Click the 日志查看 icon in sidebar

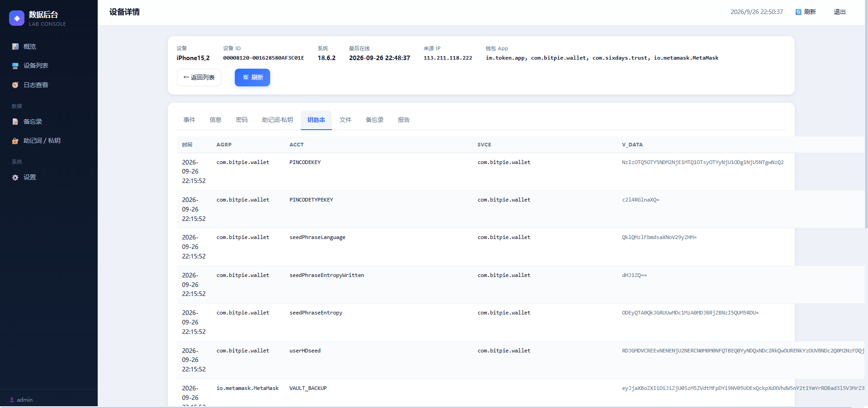click(x=15, y=85)
